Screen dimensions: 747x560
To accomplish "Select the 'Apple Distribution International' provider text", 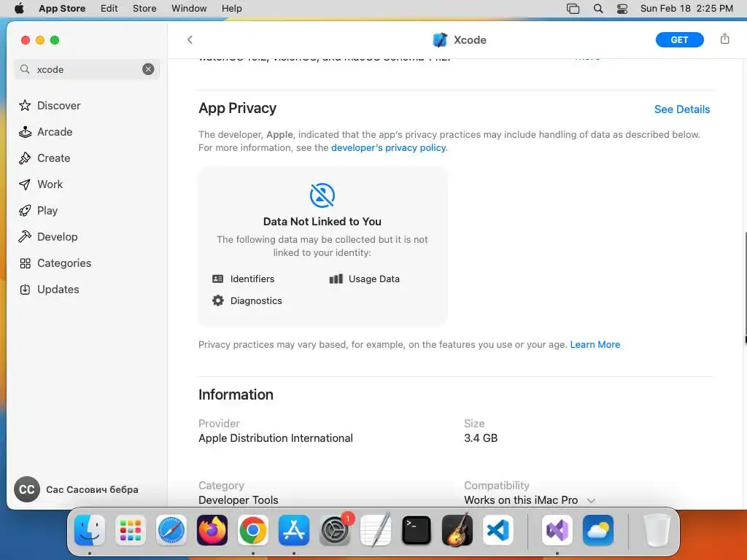I will point(276,438).
